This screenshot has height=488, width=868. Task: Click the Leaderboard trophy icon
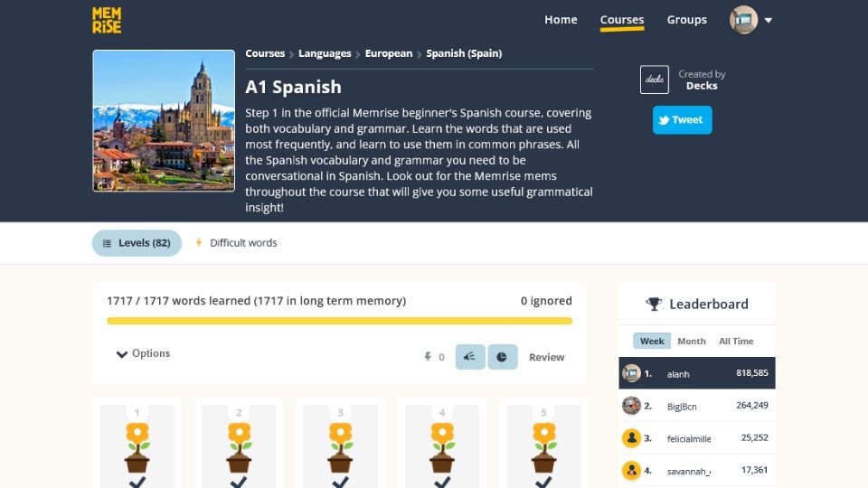click(654, 304)
